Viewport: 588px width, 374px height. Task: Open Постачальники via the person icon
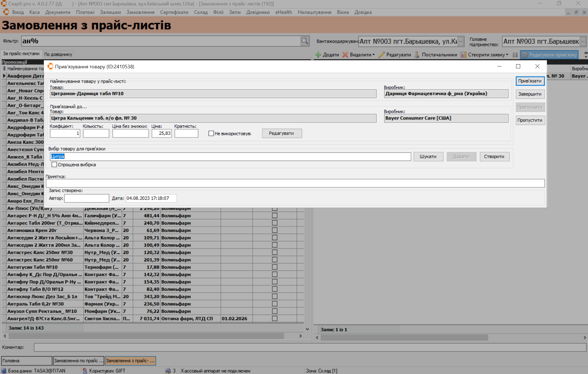tap(417, 55)
